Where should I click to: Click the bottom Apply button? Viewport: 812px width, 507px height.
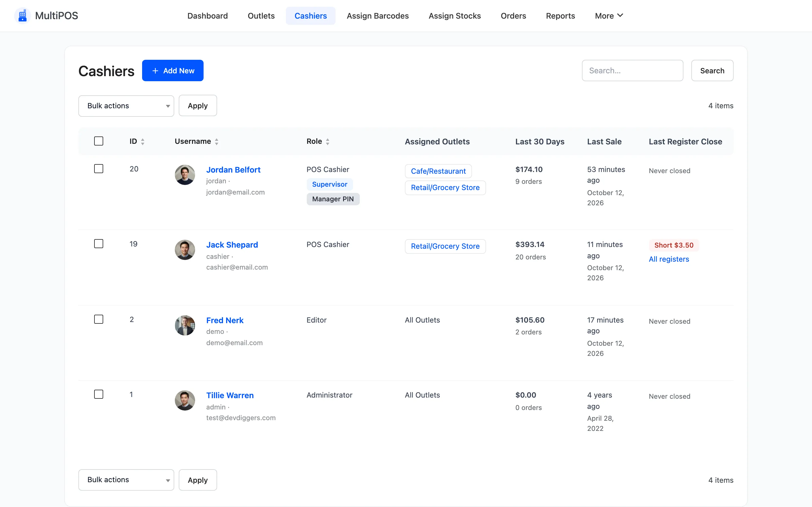(198, 480)
